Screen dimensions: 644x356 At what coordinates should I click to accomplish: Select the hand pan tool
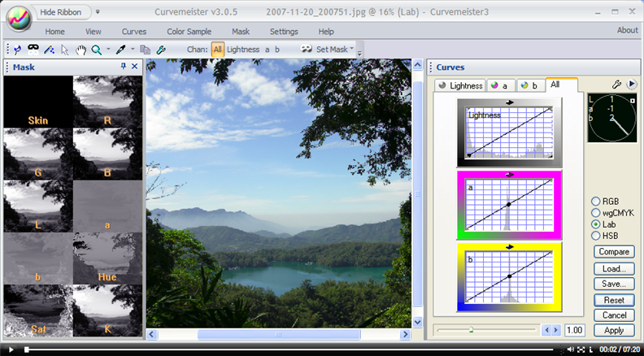click(x=80, y=50)
